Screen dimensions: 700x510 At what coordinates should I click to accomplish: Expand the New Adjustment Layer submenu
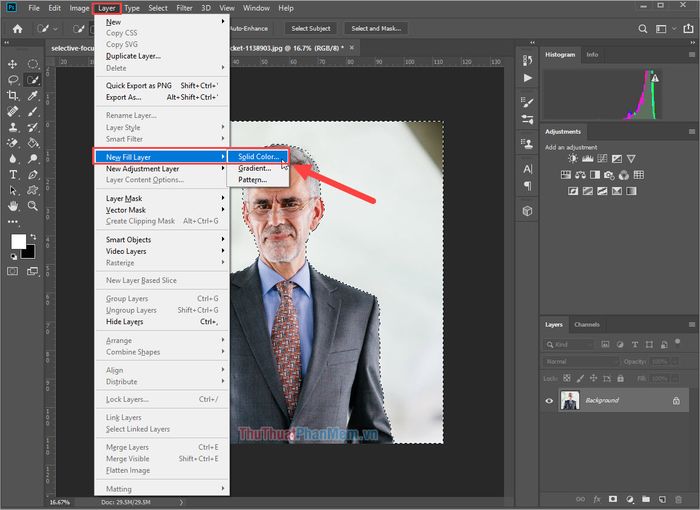(162, 168)
